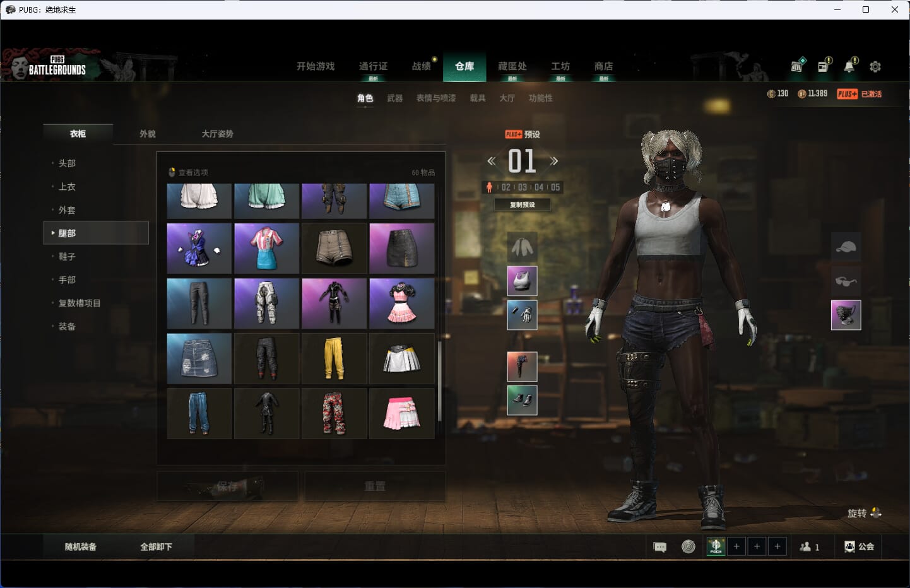Add teammate in first plus slot
910x588 pixels.
[x=736, y=546]
